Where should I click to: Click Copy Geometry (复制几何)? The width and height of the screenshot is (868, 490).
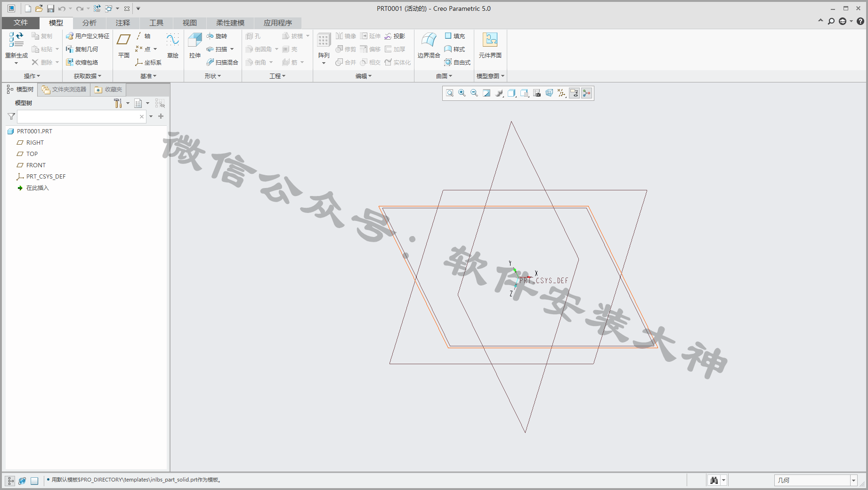coord(82,49)
